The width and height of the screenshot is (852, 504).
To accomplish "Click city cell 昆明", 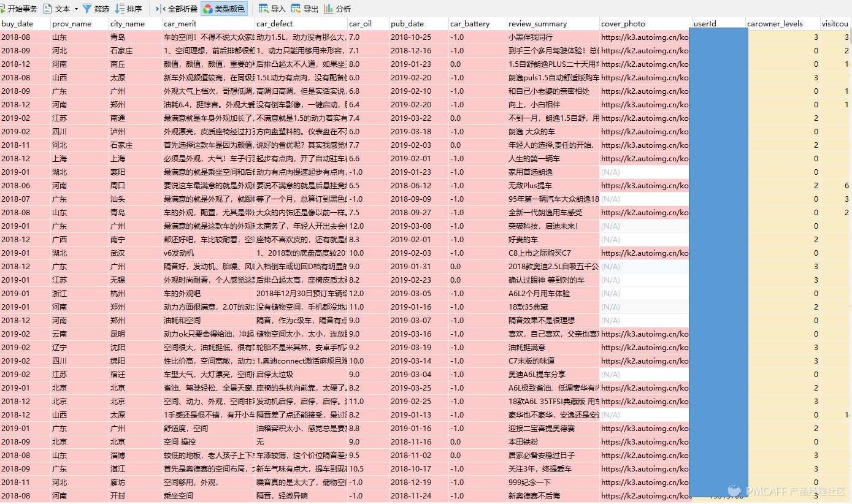I will click(136, 334).
